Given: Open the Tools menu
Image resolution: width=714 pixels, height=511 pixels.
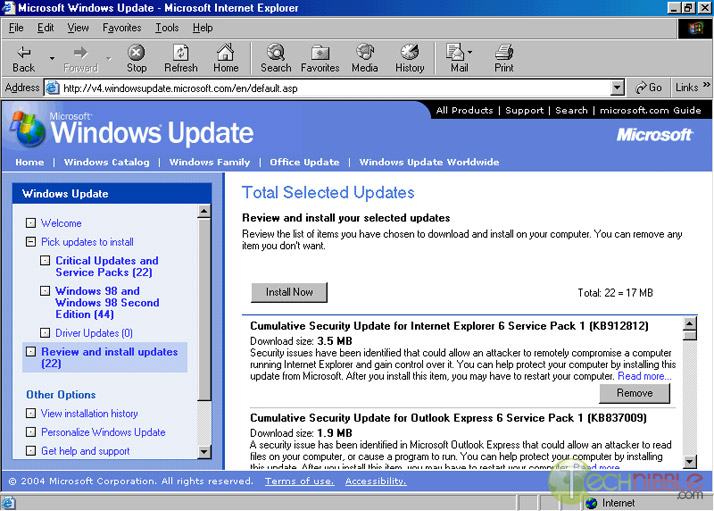Looking at the screenshot, I should [167, 28].
